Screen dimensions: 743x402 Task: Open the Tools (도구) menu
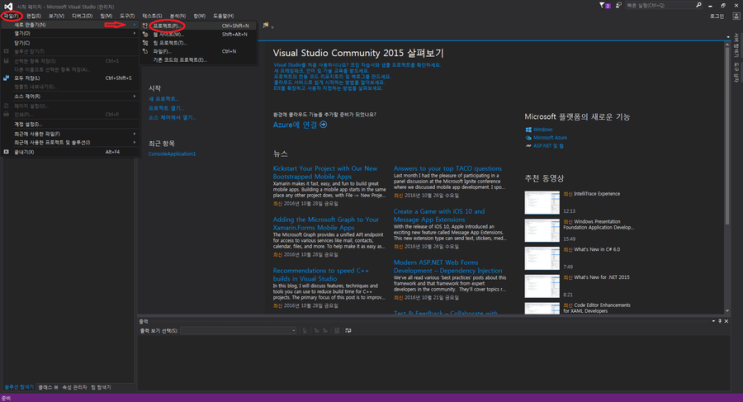click(127, 16)
